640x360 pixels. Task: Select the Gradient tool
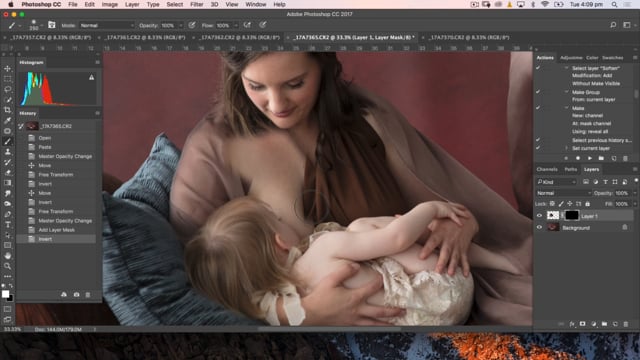click(x=7, y=183)
